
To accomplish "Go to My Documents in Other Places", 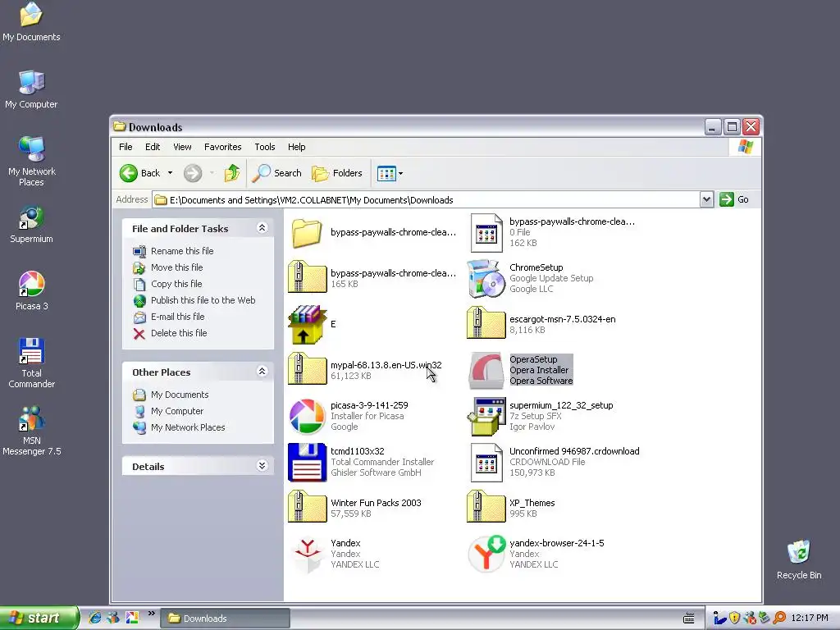I will point(180,395).
